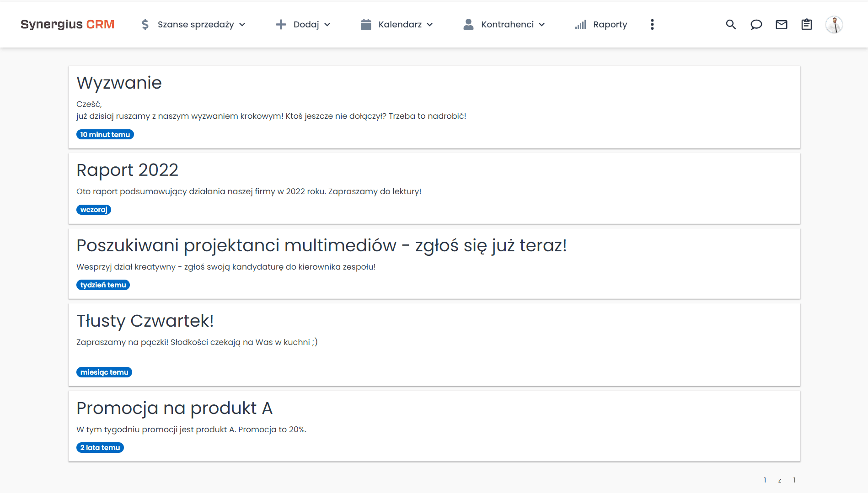
Task: Click the user icon beside Kontrahenci
Action: coord(468,24)
